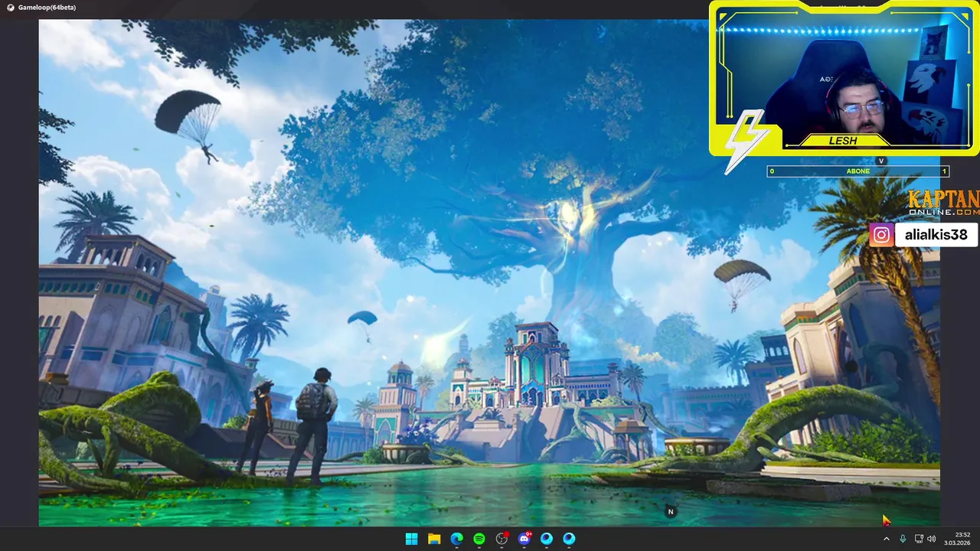Screen dimensions: 980x551
Task: Open the volume speaker tray icon
Action: (932, 539)
